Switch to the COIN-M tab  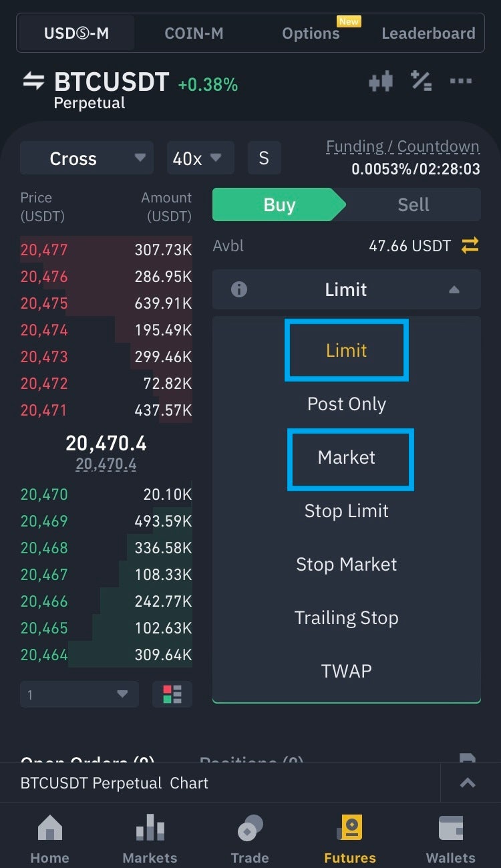[x=194, y=33]
